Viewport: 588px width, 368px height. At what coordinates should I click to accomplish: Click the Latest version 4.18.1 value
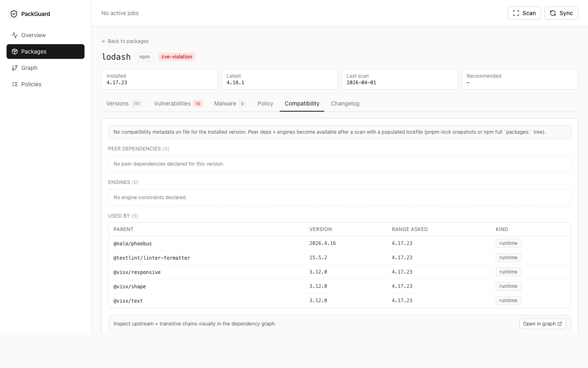tap(236, 83)
